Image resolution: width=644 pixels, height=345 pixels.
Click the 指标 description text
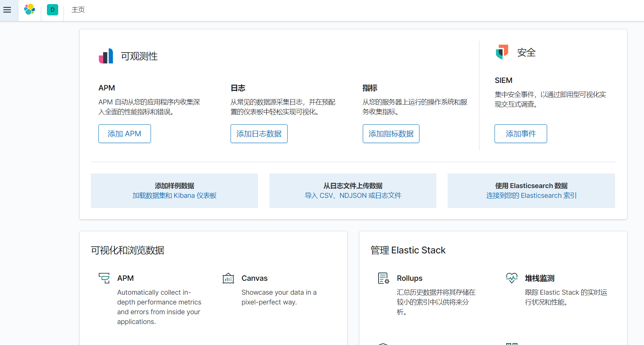pos(415,107)
